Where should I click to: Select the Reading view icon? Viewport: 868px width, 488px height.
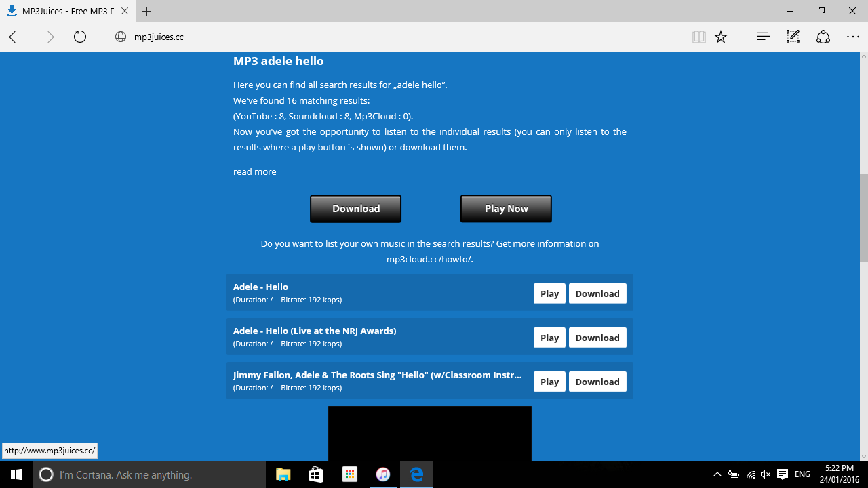[698, 37]
